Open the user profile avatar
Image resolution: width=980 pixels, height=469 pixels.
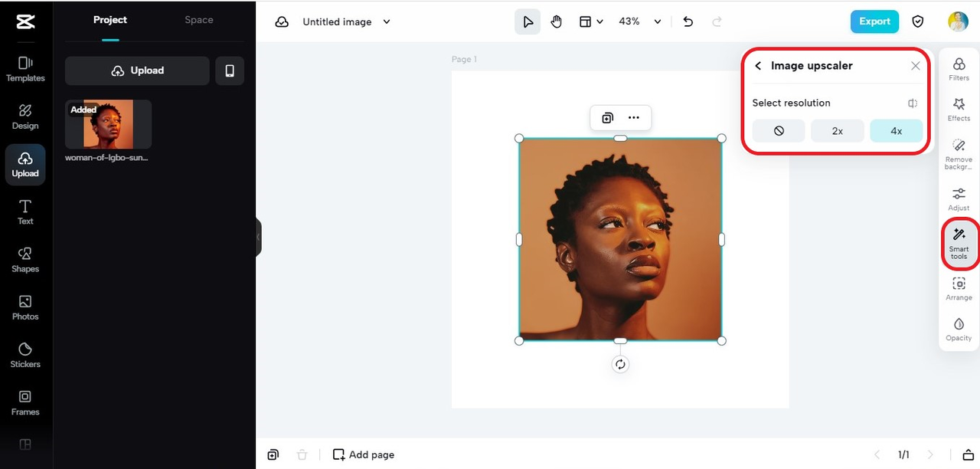pyautogui.click(x=958, y=21)
